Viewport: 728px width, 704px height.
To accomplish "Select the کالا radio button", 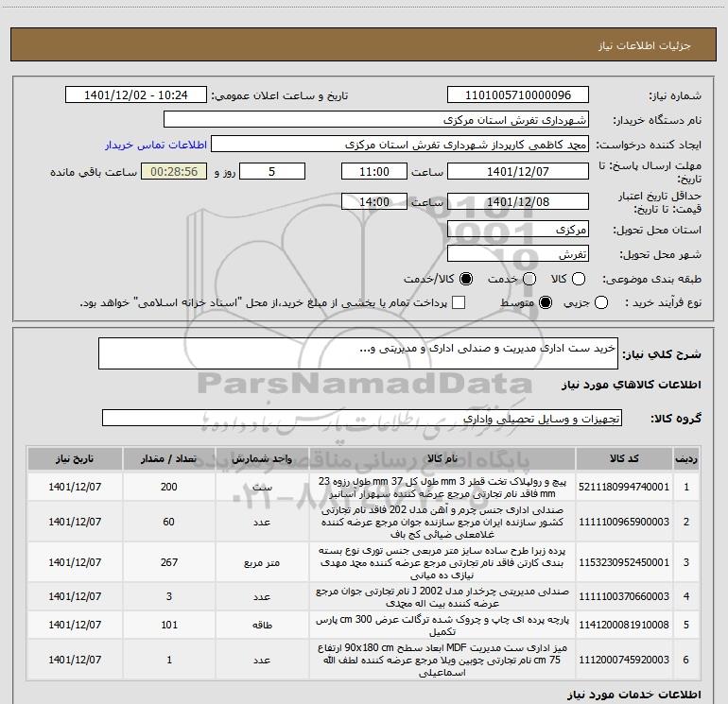I will [579, 279].
